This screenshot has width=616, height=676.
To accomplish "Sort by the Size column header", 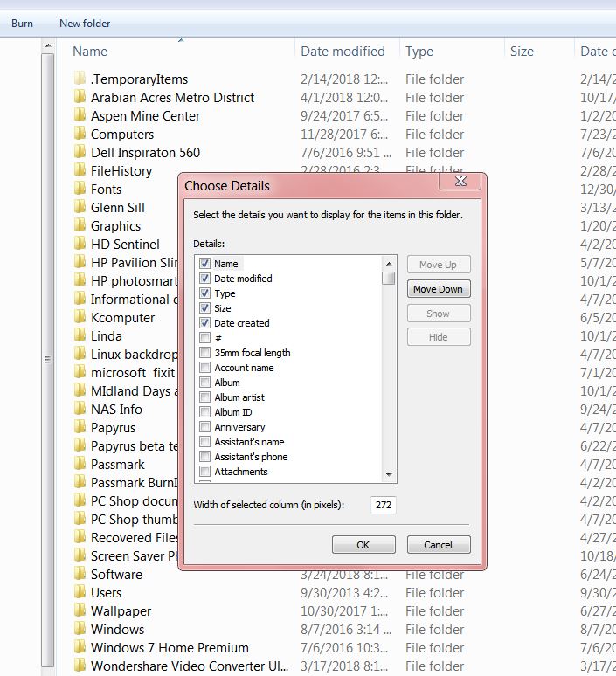I will (x=522, y=52).
